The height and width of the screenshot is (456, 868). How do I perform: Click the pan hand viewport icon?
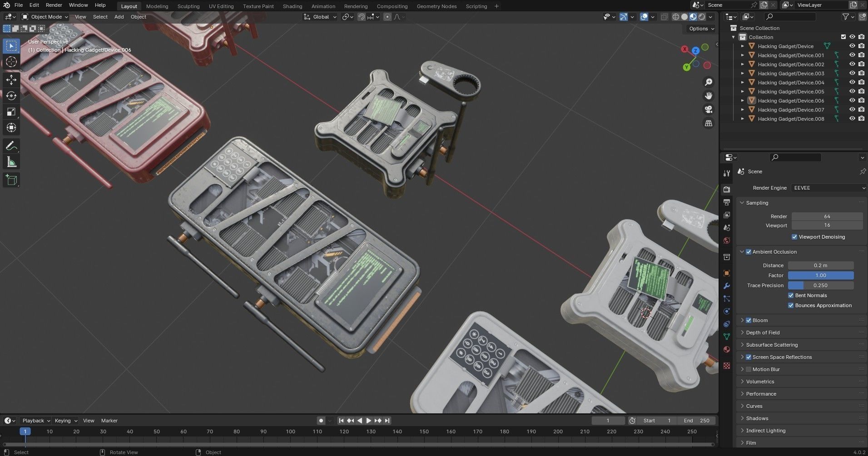pos(709,96)
